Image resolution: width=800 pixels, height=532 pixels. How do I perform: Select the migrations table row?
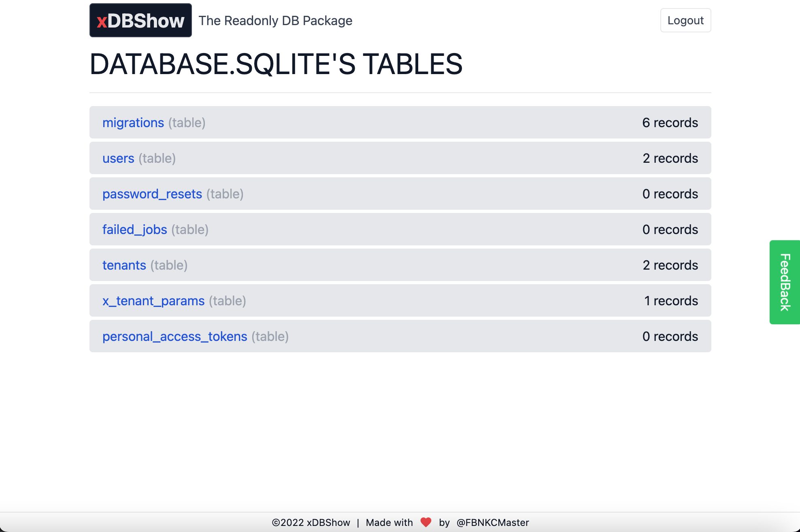pos(400,122)
